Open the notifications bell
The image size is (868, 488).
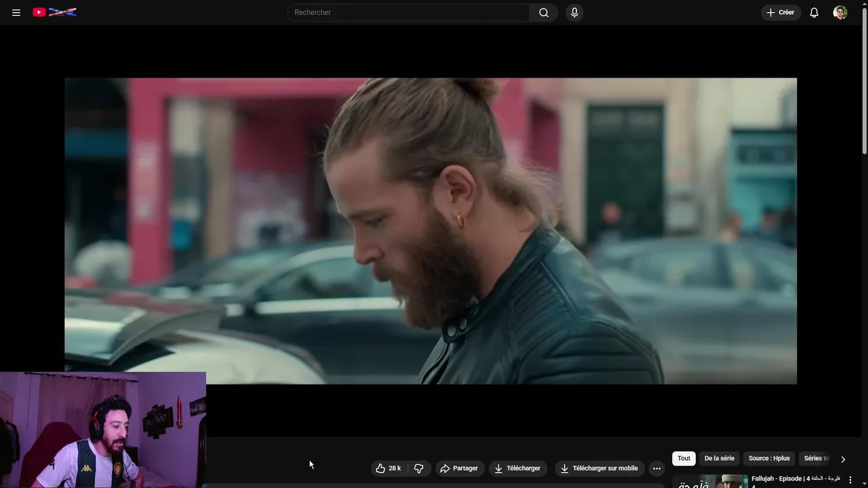814,12
